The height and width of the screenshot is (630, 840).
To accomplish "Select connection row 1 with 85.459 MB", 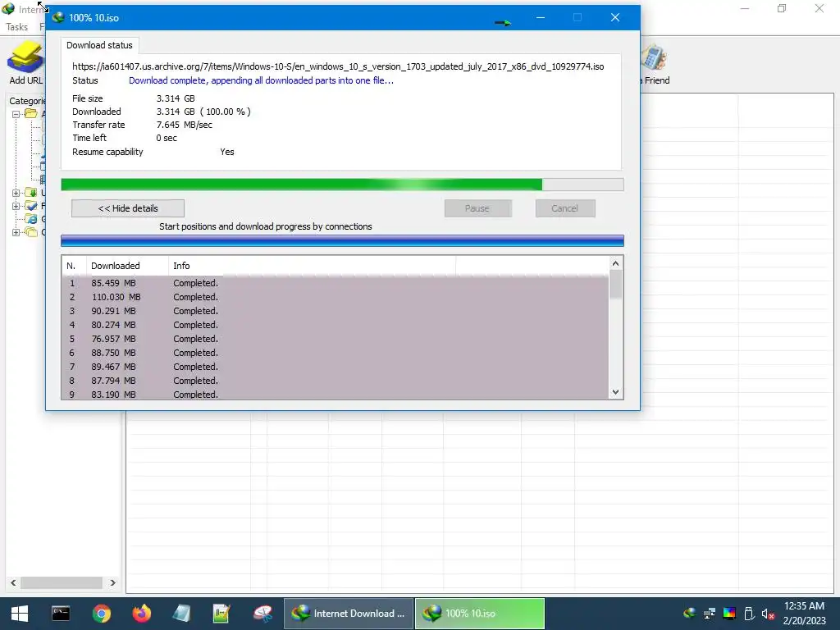I will coord(336,283).
